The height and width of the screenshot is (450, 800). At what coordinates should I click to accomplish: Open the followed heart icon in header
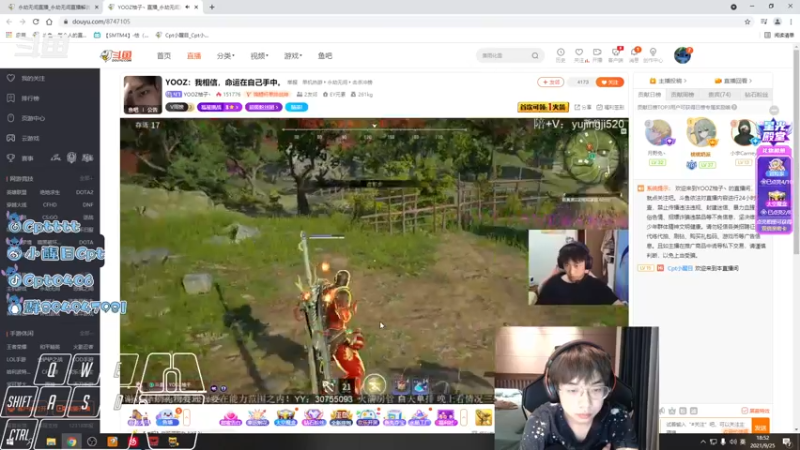click(579, 55)
